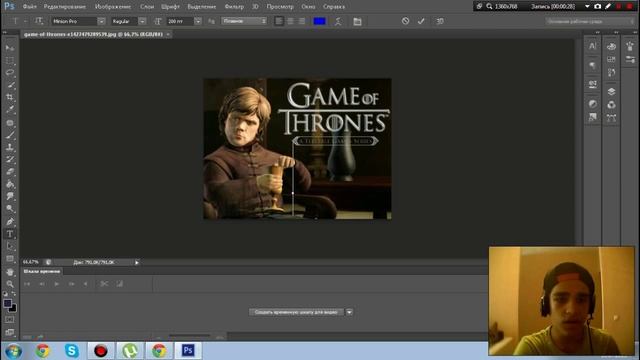The width and height of the screenshot is (640, 360).
Task: Open the Paths panel icon
Action: (x=611, y=118)
